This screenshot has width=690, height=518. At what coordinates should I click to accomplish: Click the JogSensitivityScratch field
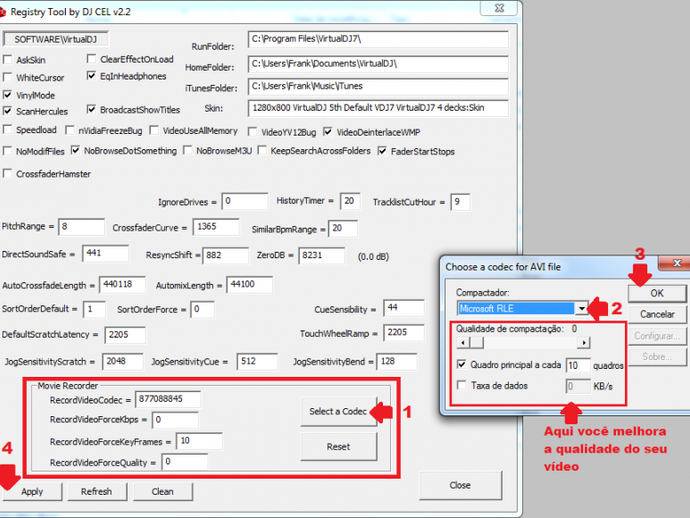[x=123, y=361]
